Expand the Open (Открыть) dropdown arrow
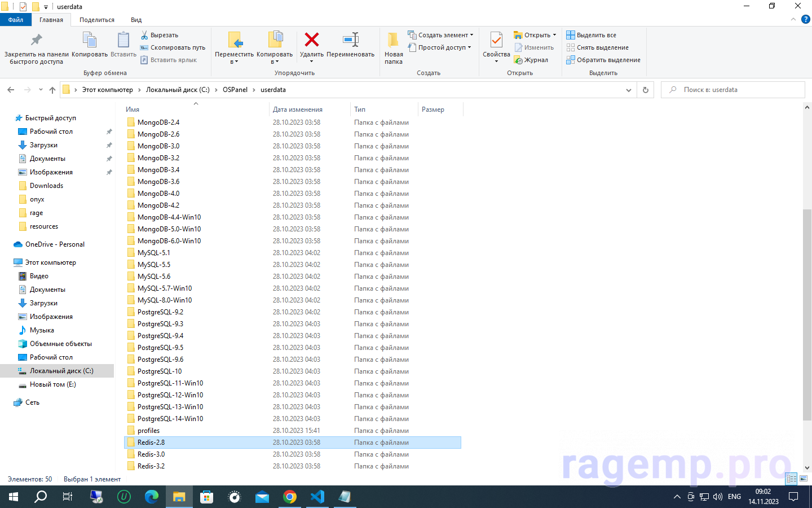The width and height of the screenshot is (812, 508). click(x=554, y=35)
